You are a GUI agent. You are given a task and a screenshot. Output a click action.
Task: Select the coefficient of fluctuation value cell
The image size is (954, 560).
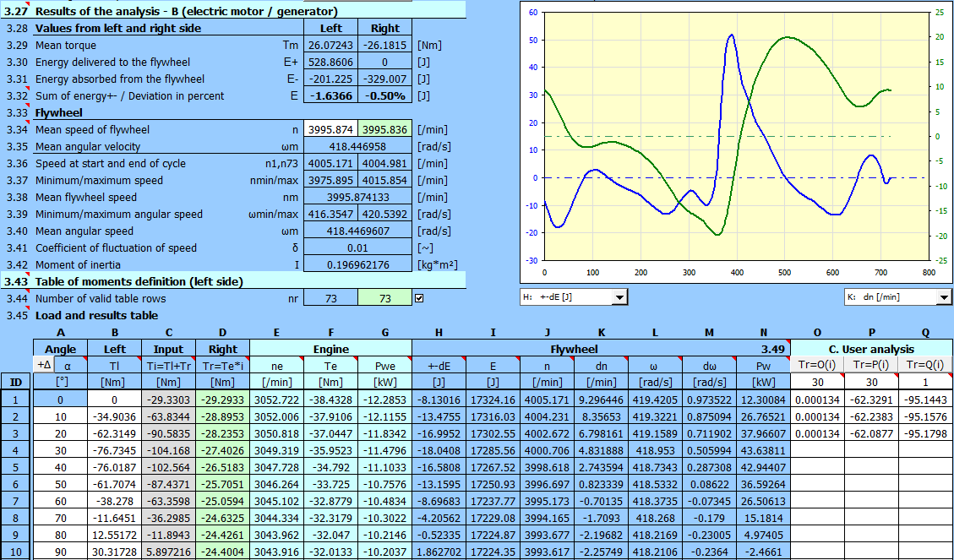coord(357,247)
